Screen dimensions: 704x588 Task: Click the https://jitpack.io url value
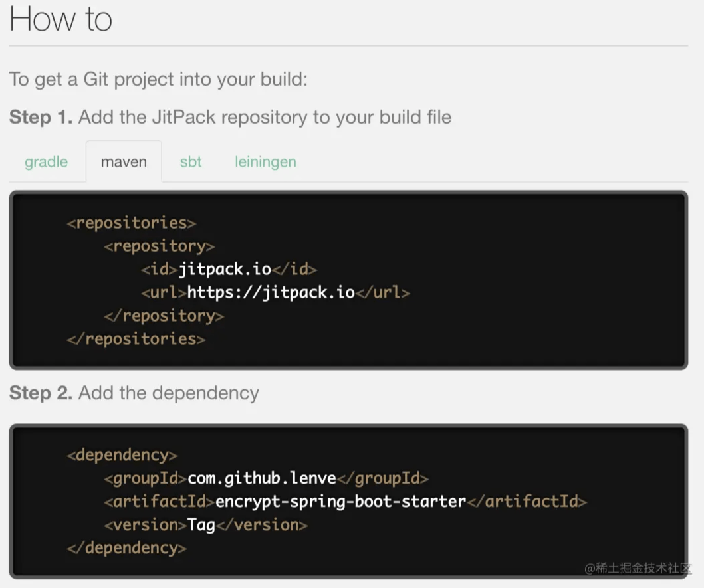[271, 292]
